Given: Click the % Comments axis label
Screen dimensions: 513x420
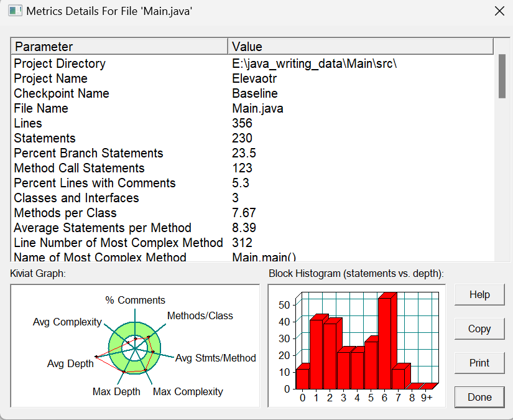Looking at the screenshot, I should pyautogui.click(x=135, y=300).
